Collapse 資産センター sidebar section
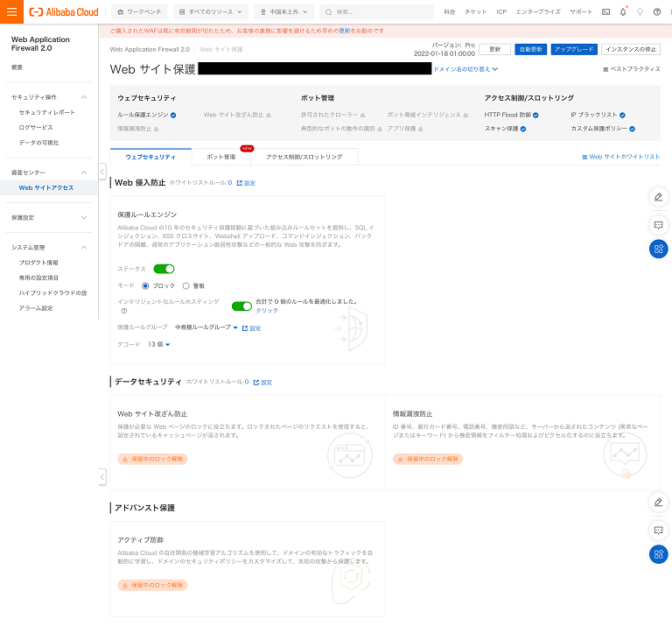 pos(84,172)
